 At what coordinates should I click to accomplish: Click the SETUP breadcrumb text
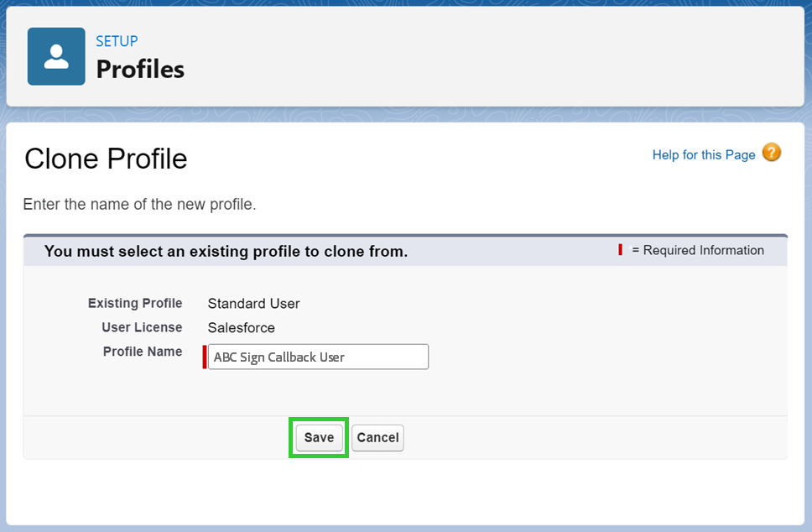tap(117, 41)
